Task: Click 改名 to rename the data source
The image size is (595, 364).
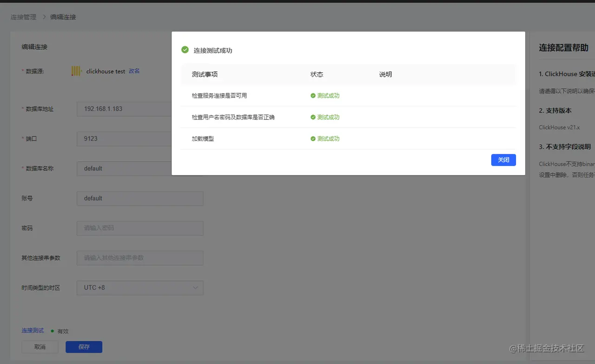Action: [134, 71]
